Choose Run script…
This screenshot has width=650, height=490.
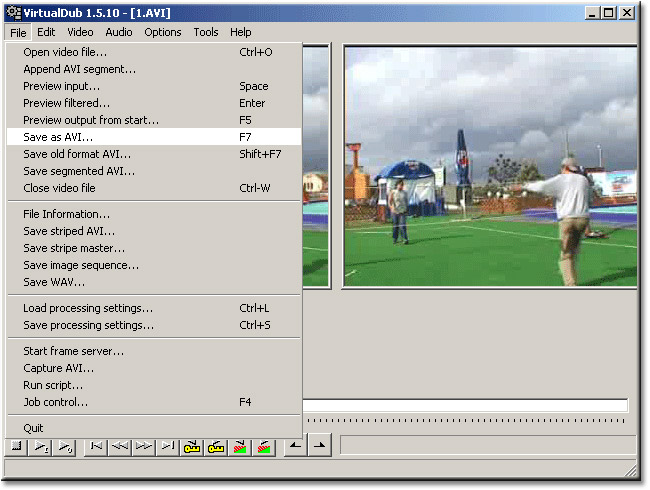154,386
